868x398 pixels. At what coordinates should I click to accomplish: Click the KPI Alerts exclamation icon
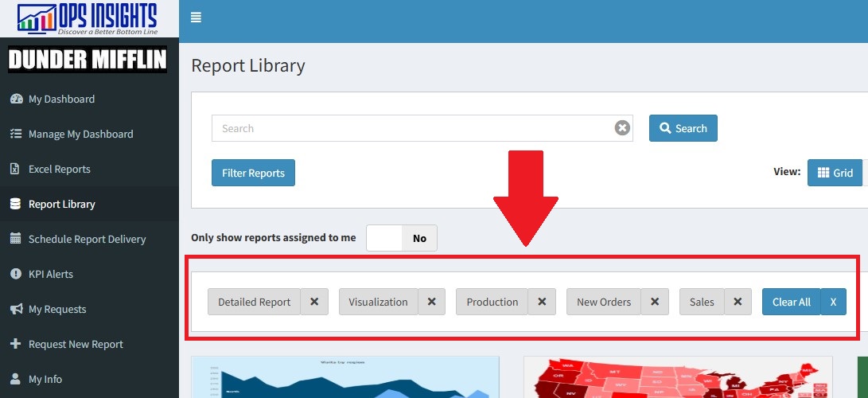[x=16, y=274]
